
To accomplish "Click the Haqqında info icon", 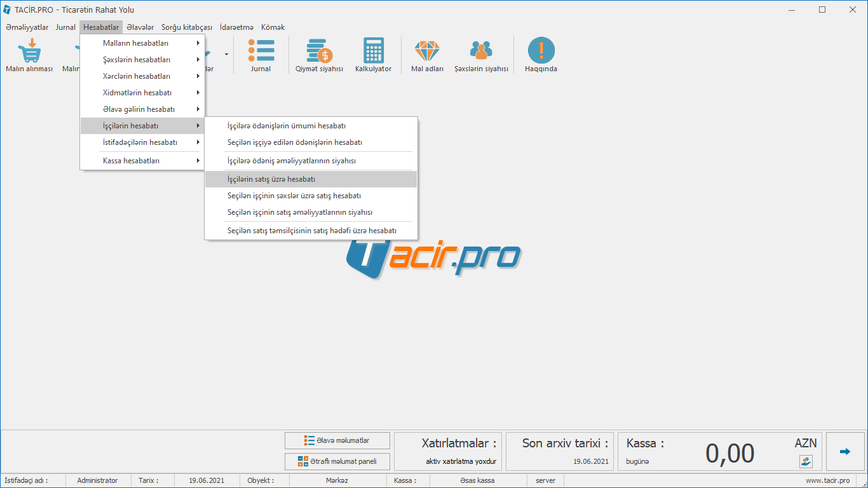I will click(541, 51).
